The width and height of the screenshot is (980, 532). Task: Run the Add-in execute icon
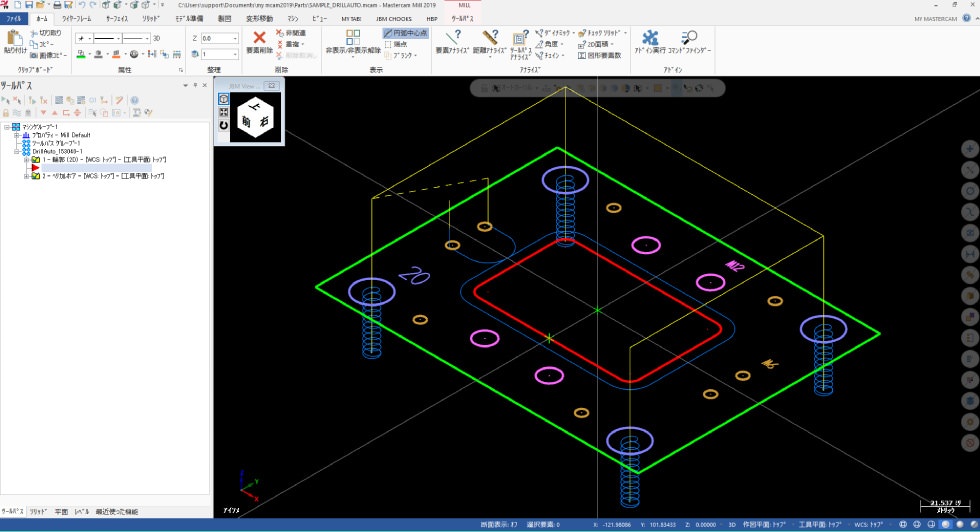[650, 40]
